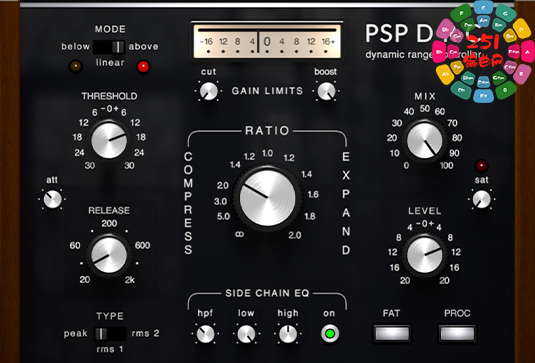Click the 600 release marking
Image resolution: width=535 pixels, height=363 pixels.
pos(143,245)
